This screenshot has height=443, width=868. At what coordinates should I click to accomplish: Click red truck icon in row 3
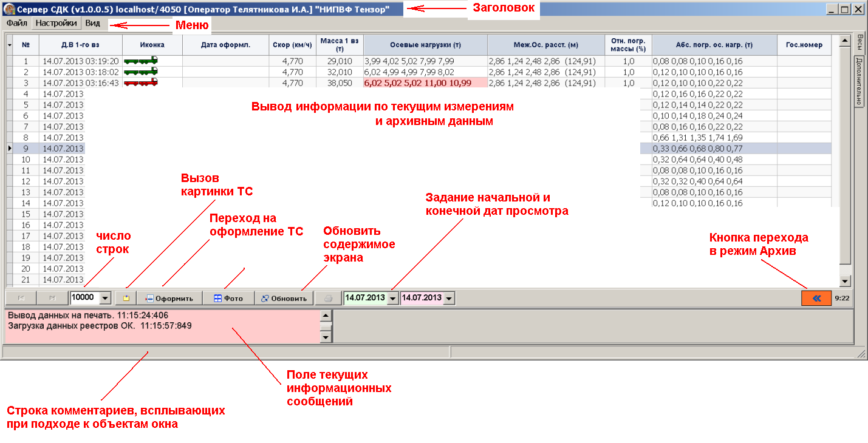pyautogui.click(x=141, y=83)
